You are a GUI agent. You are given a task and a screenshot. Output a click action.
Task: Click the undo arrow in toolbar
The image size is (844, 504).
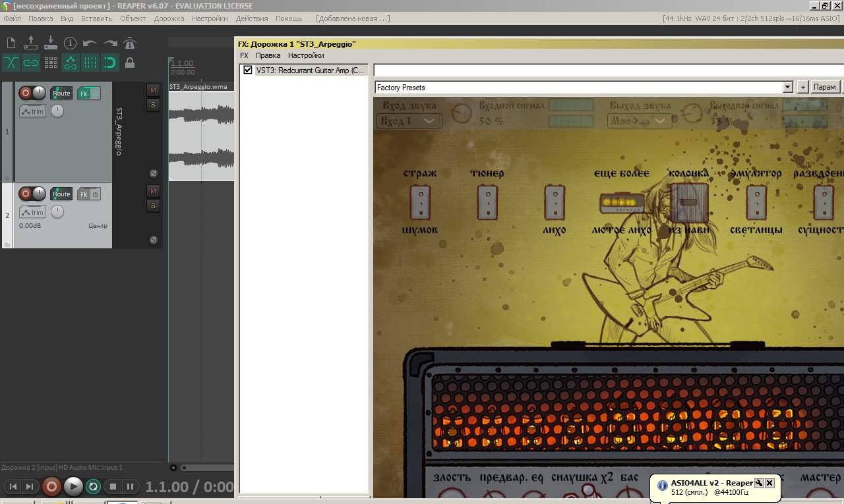[90, 43]
